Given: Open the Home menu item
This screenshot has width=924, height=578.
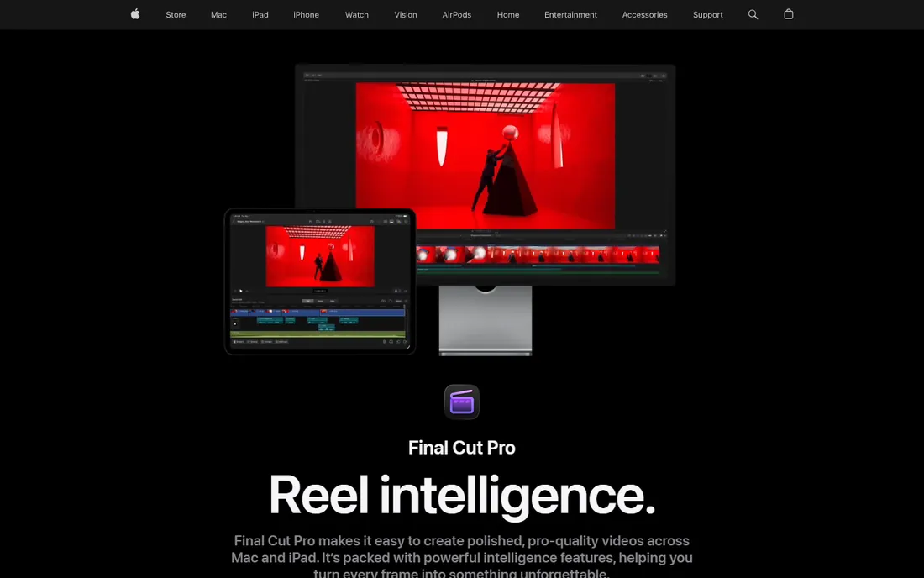Looking at the screenshot, I should (x=508, y=15).
